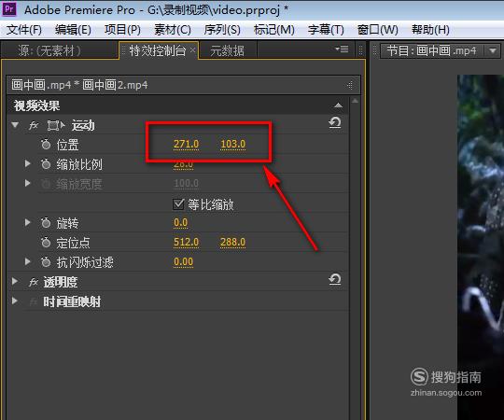The width and height of the screenshot is (504, 420).
Task: Click the position Y value 103.0
Action: (x=232, y=144)
